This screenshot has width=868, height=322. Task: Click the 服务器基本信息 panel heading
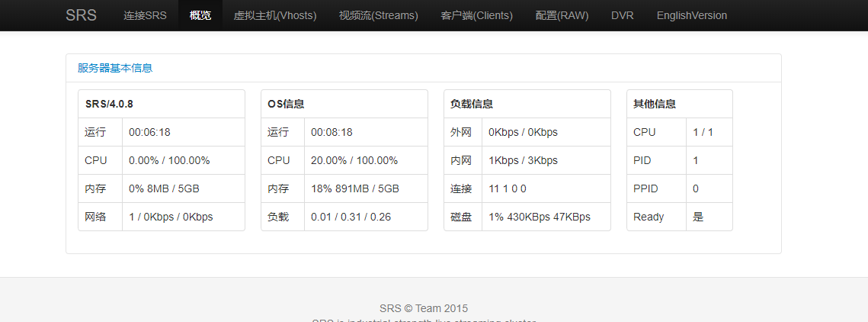click(x=115, y=68)
